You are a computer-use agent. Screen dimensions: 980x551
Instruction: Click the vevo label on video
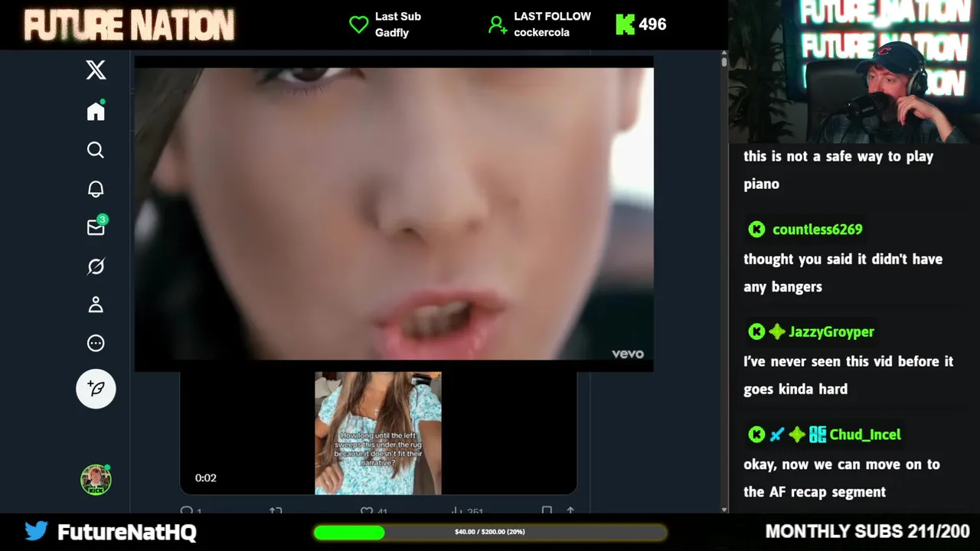pos(628,354)
